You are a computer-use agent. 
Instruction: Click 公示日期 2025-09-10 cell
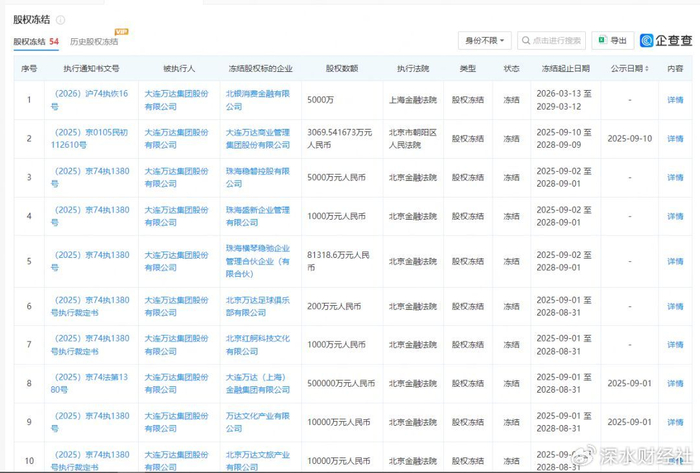629,139
